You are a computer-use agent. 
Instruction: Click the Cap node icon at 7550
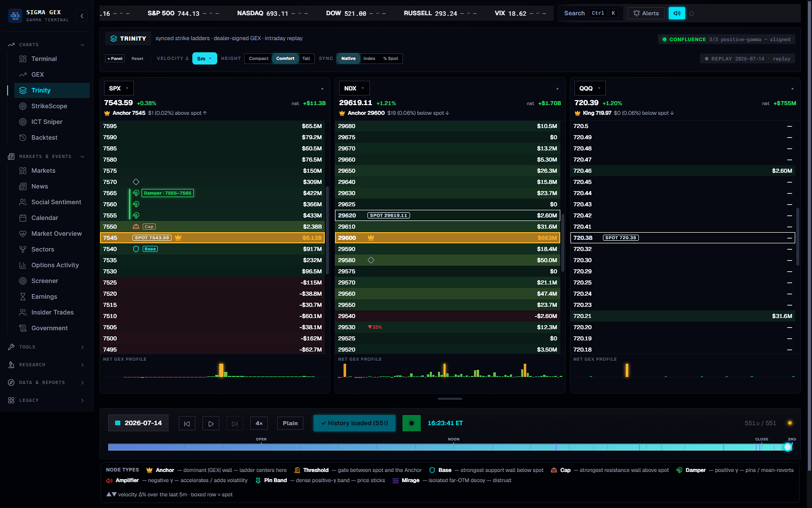(x=136, y=227)
